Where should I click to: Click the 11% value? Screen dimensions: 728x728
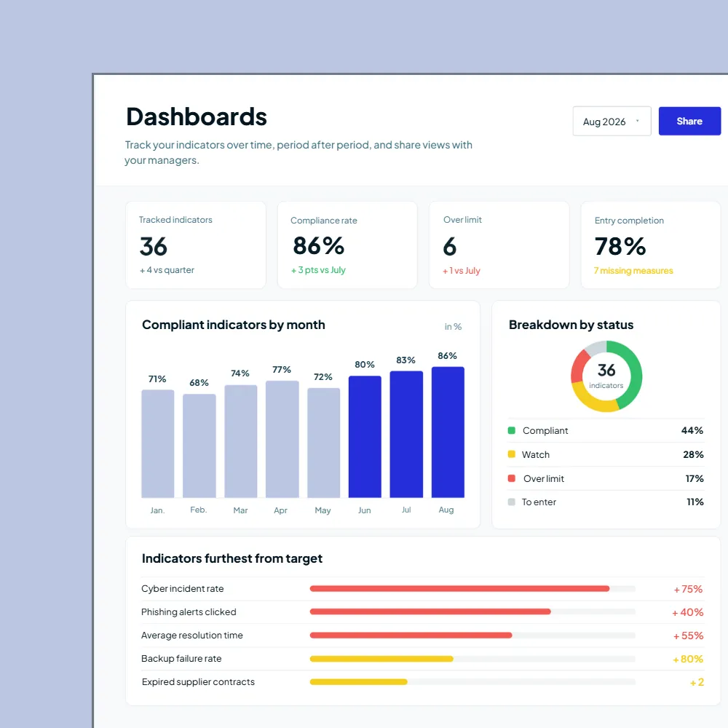[x=695, y=502]
